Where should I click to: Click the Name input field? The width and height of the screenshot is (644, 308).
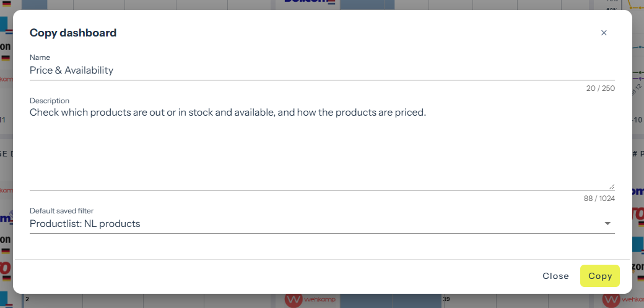(x=322, y=71)
